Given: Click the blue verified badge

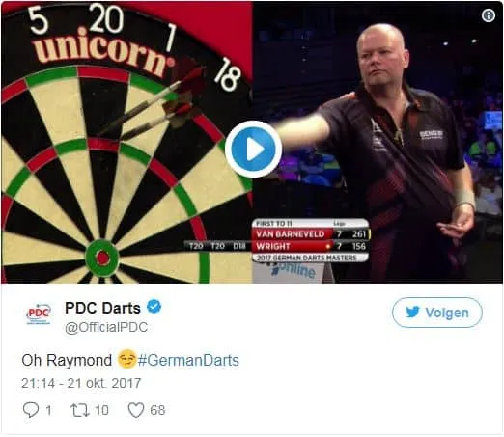Looking at the screenshot, I should [x=154, y=307].
